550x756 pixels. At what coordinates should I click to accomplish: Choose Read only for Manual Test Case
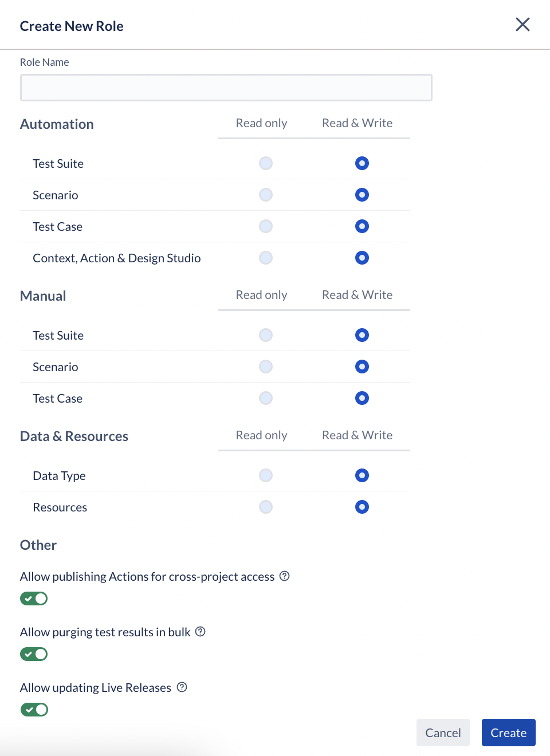tap(266, 398)
